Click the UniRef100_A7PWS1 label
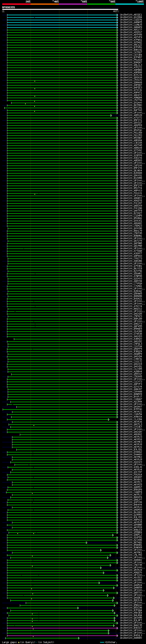Image resolution: width=146 pixels, height=644 pixels. click(x=131, y=40)
